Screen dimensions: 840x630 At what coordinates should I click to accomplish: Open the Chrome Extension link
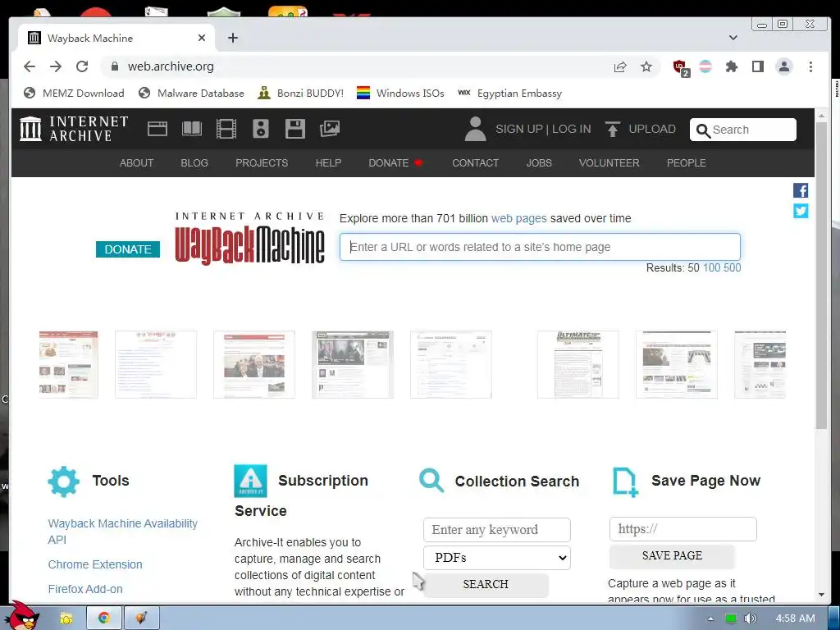click(95, 564)
